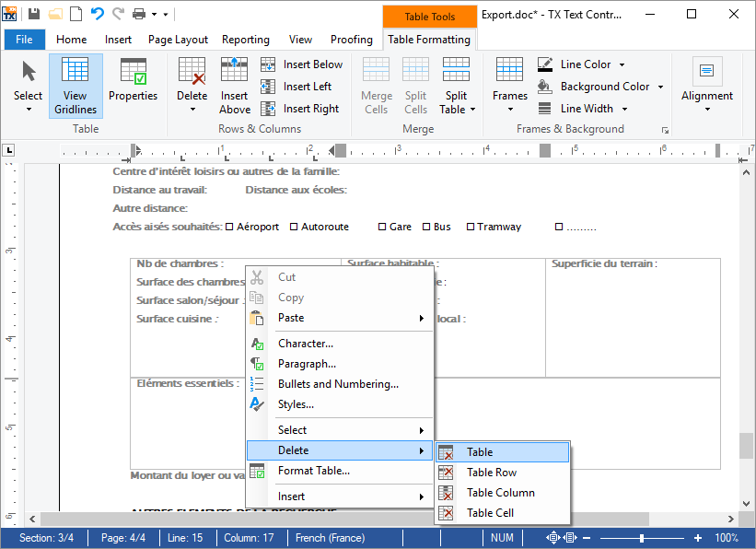Choose Table Column in the Delete submenu

(x=503, y=493)
